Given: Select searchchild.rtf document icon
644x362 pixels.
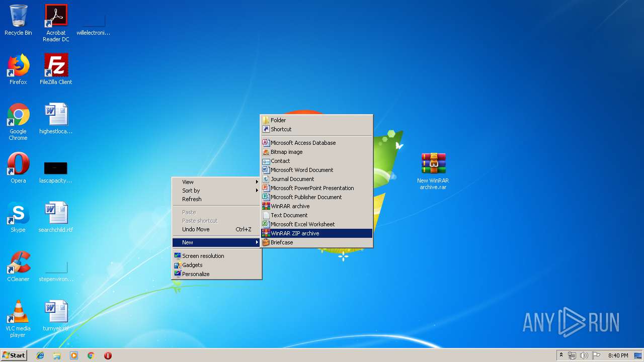Looking at the screenshot, I should (x=56, y=217).
